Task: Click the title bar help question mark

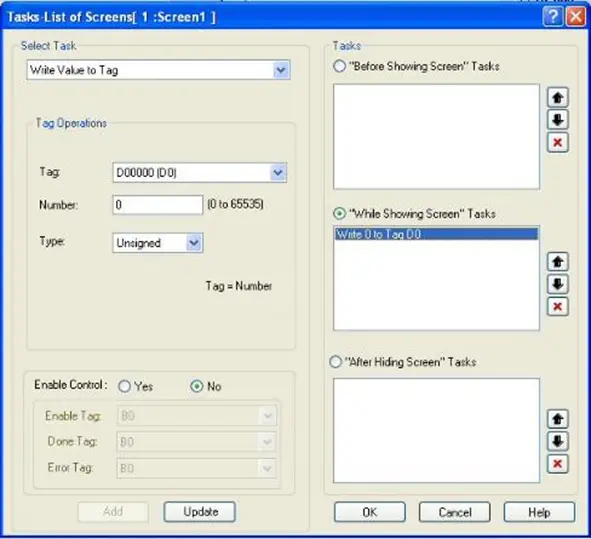Action: (553, 17)
